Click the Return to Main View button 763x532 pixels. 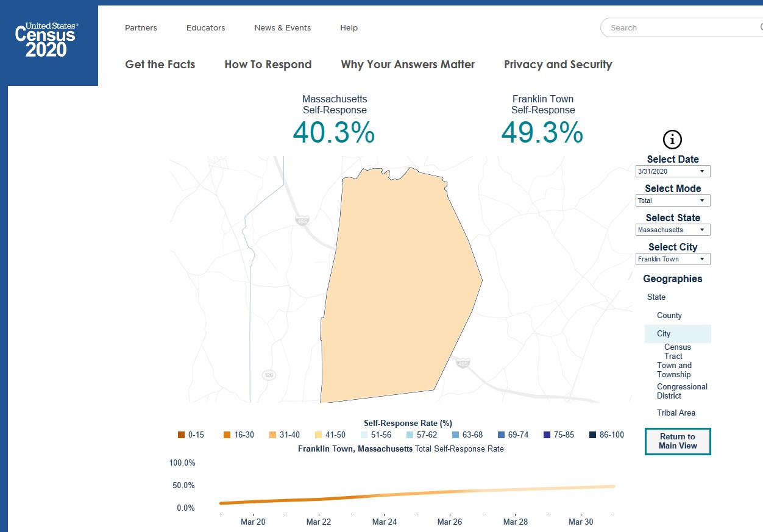pyautogui.click(x=678, y=441)
